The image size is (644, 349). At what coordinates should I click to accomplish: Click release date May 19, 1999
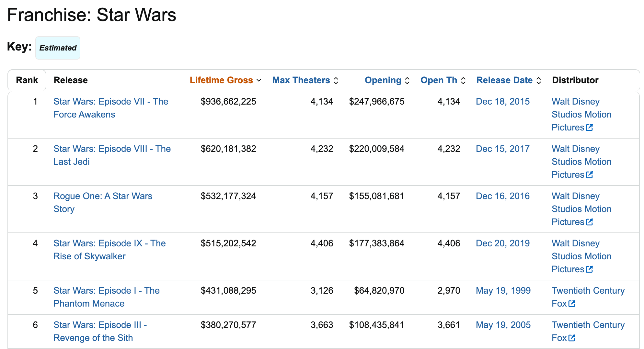(x=503, y=291)
